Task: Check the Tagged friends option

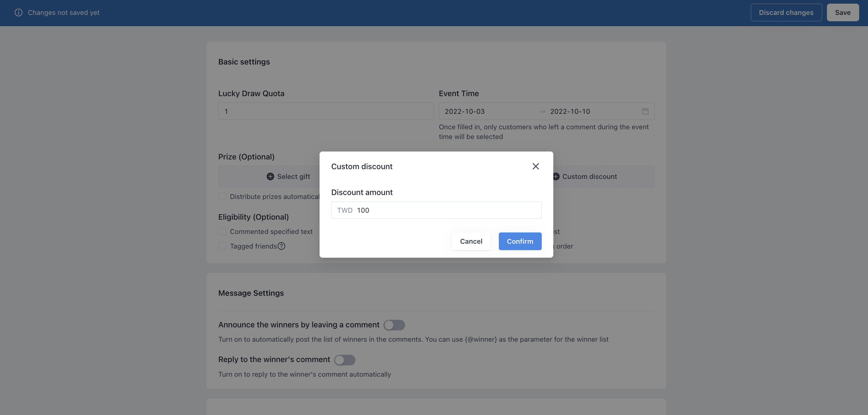Action: (x=222, y=246)
